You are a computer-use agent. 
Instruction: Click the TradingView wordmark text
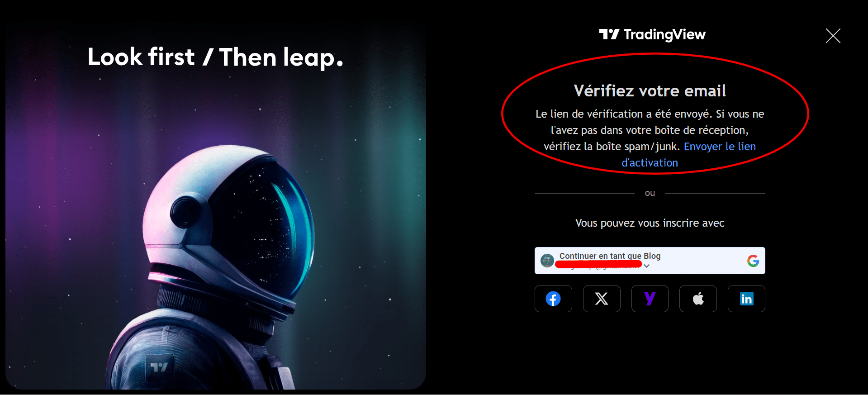pyautogui.click(x=664, y=35)
